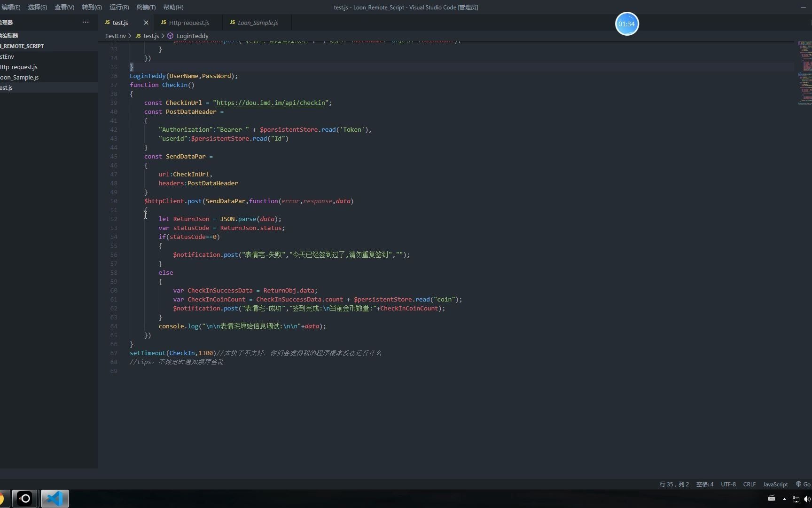Change indentation via 空格: 4 status item

tap(704, 484)
